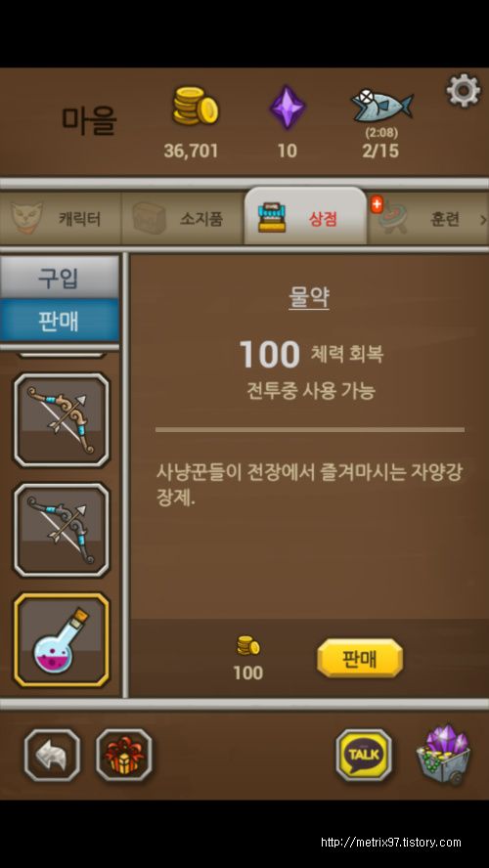Screen dimensions: 489x868
Task: Open the 훈련 training tab
Action: pyautogui.click(x=423, y=219)
